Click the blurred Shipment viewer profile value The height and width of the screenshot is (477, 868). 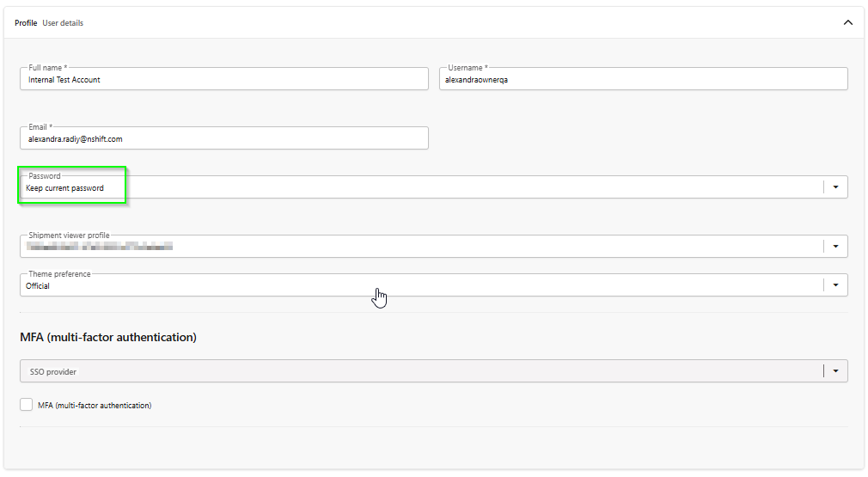100,247
